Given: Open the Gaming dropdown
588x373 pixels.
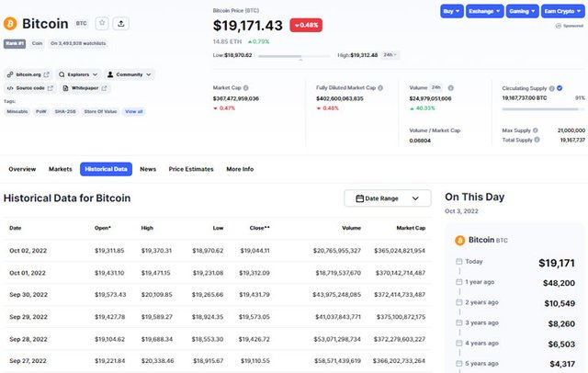Looking at the screenshot, I should coord(522,11).
